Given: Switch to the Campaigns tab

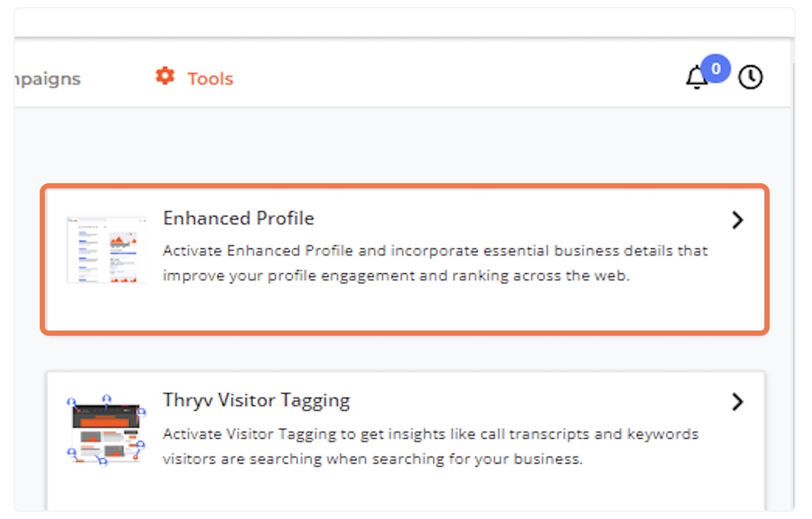Looking at the screenshot, I should click(48, 79).
